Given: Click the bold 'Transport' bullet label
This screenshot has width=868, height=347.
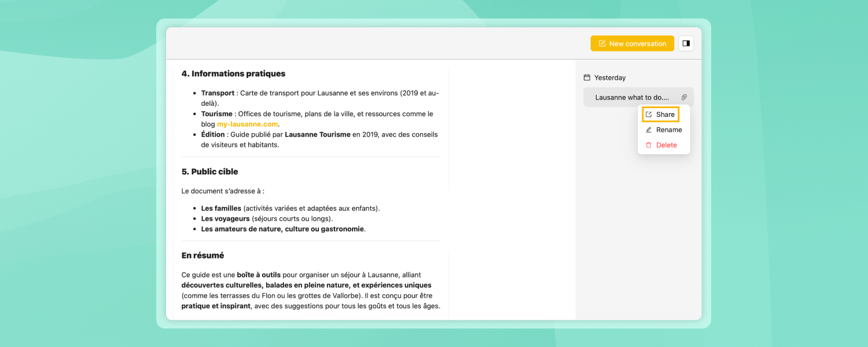Looking at the screenshot, I should pos(218,93).
